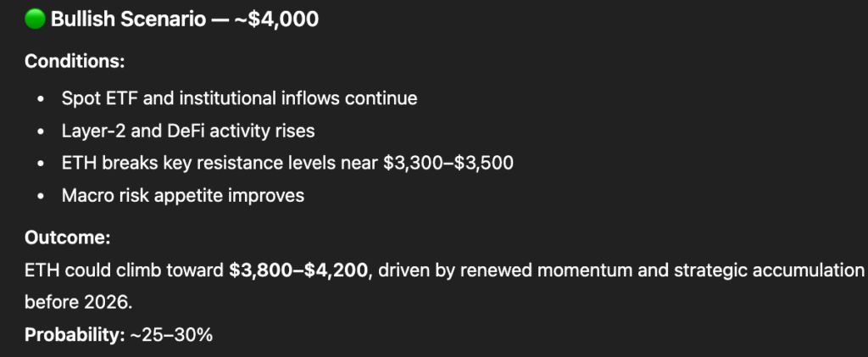Click the phrase institutional inflows continue
The width and height of the screenshot is (868, 357).
(303, 98)
